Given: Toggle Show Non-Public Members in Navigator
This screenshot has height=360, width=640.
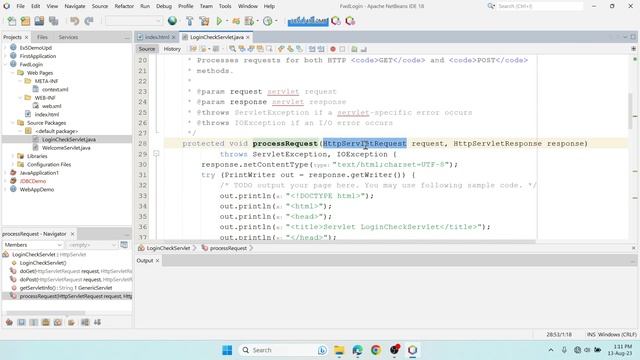Looking at the screenshot, I should [46, 322].
